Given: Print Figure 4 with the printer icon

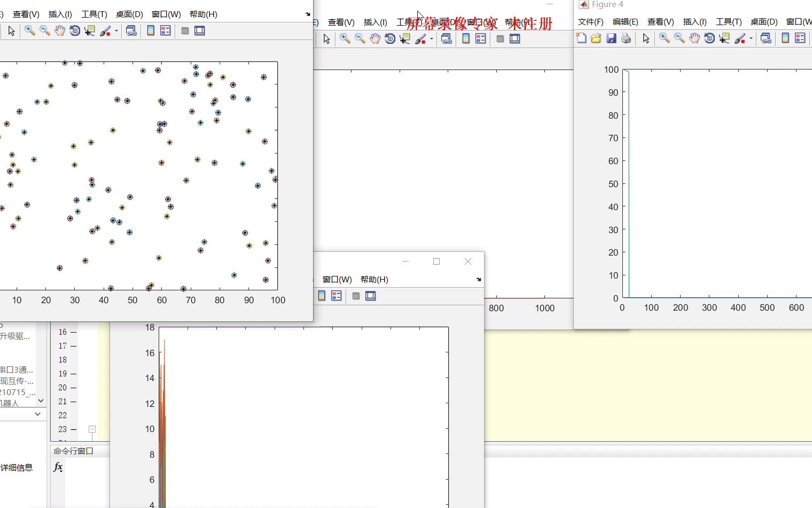Looking at the screenshot, I should 626,38.
